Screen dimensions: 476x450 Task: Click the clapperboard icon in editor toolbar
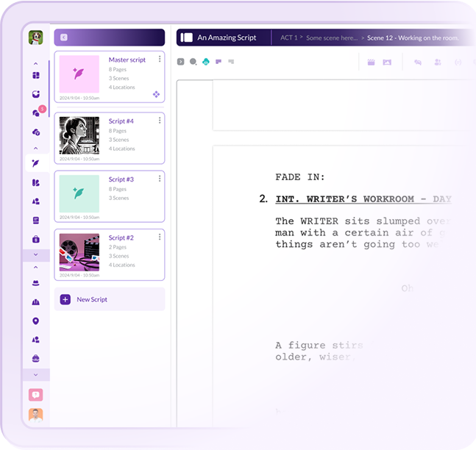click(x=372, y=62)
